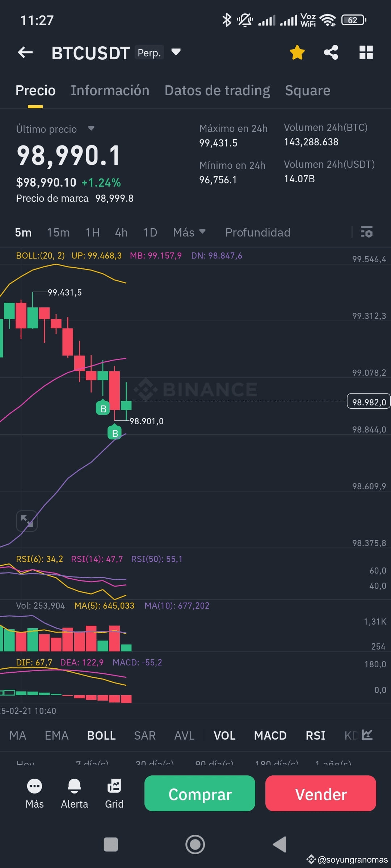Open the Datos de trading tab
Screen dimensions: 391x868
pos(217,90)
